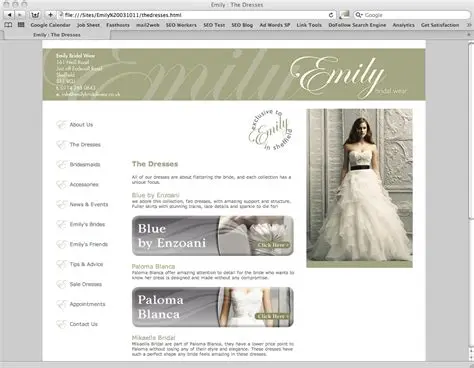Click the heart icon beside About Us

(61, 125)
